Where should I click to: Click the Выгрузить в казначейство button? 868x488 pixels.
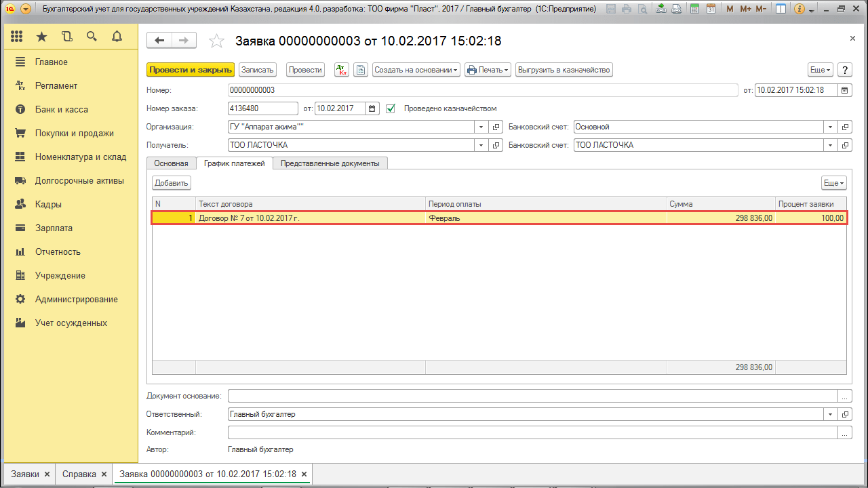pos(564,70)
